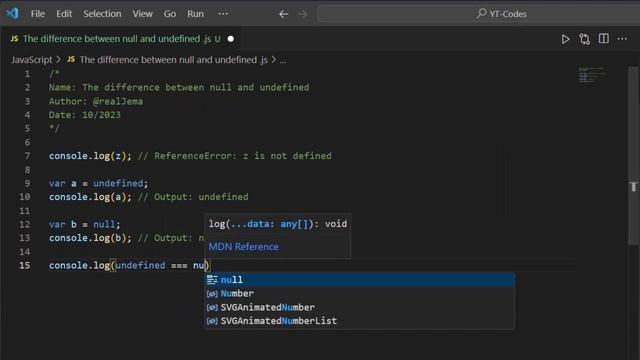Click the 'var b = null;' code line
The image size is (640, 360).
pos(84,224)
